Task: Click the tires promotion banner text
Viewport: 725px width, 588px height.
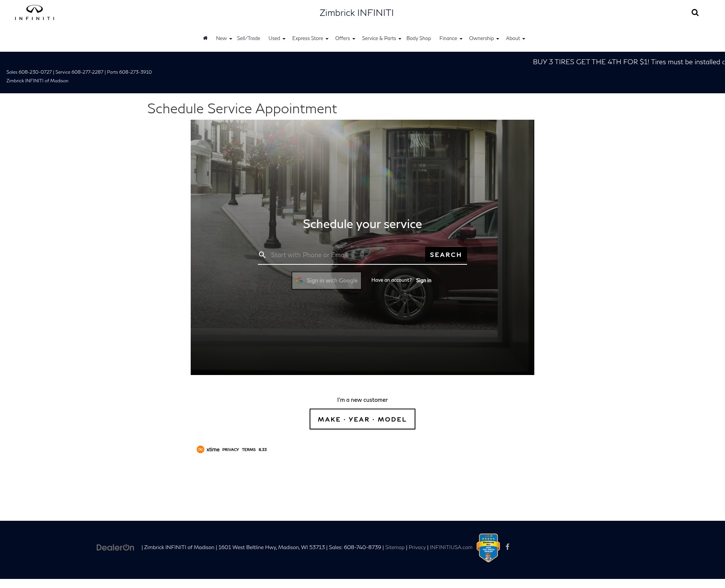Action: coord(629,62)
